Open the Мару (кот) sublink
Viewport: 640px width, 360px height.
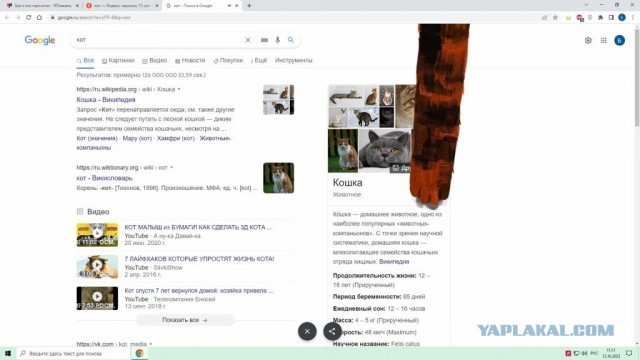click(x=137, y=138)
